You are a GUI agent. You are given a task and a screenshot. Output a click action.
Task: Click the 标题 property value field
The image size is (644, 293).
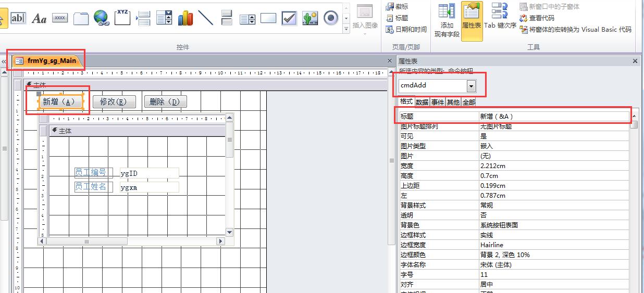(x=554, y=117)
